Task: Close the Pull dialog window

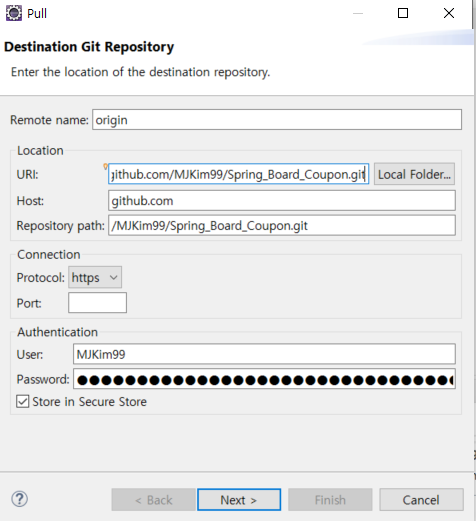Action: click(x=449, y=13)
